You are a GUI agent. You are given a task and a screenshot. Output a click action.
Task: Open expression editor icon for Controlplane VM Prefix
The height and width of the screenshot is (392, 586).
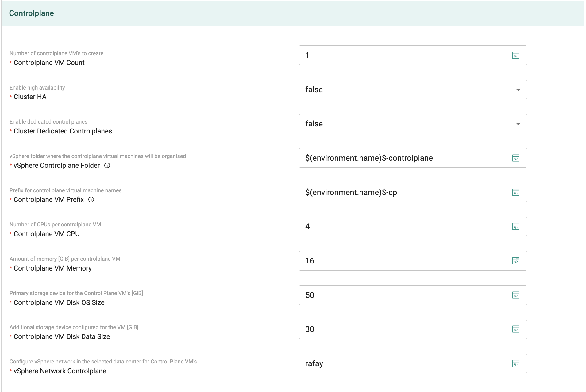[x=515, y=192]
